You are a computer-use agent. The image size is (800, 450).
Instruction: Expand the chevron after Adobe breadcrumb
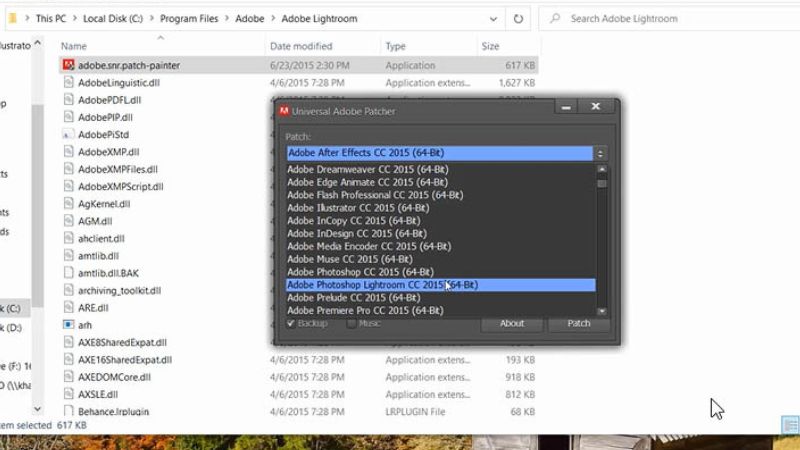pos(273,19)
